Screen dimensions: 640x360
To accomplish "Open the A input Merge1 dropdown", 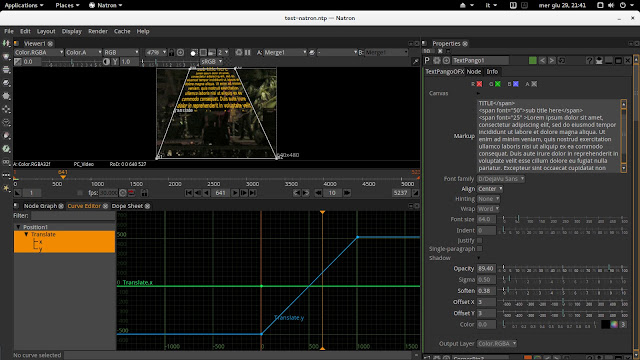I will coord(285,52).
